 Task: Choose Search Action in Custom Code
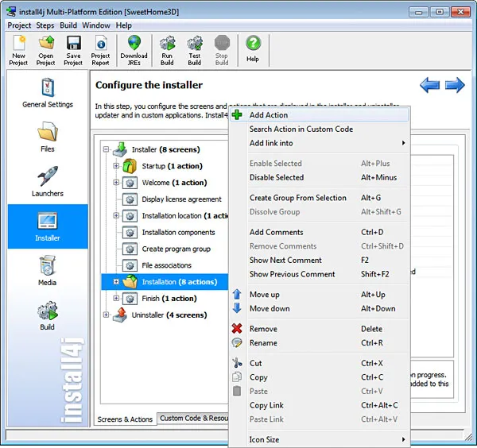tap(319, 129)
